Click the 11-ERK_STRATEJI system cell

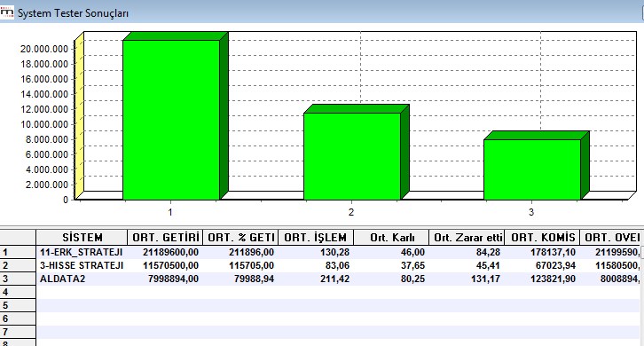[x=82, y=252]
